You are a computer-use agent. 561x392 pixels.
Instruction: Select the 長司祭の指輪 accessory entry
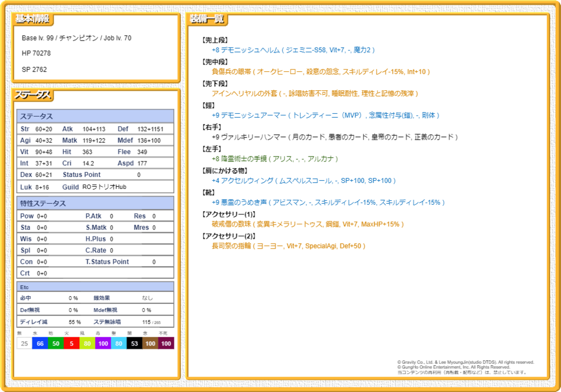coord(288,246)
